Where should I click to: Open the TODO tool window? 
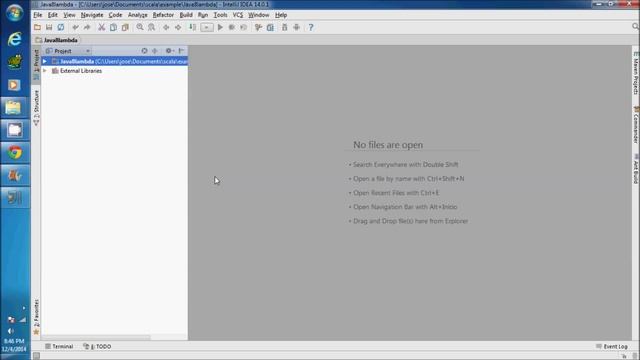(97, 346)
